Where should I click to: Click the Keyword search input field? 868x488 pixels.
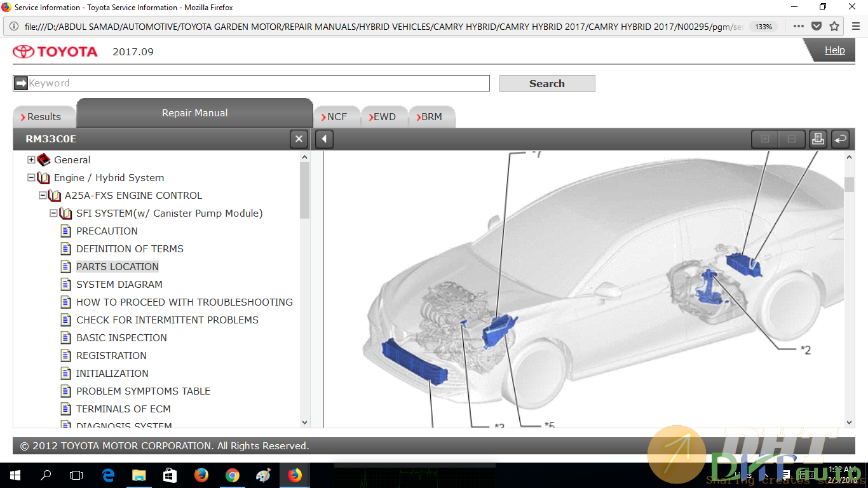pos(258,83)
